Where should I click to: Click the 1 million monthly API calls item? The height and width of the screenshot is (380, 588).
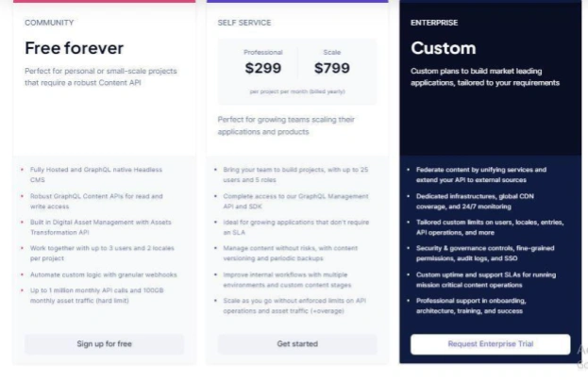[x=97, y=295]
